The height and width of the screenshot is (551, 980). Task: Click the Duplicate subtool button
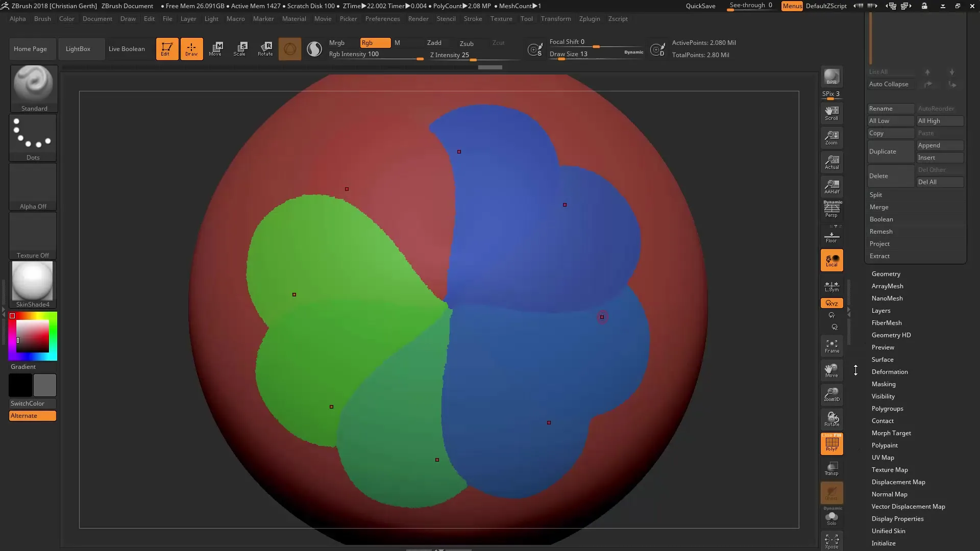891,152
